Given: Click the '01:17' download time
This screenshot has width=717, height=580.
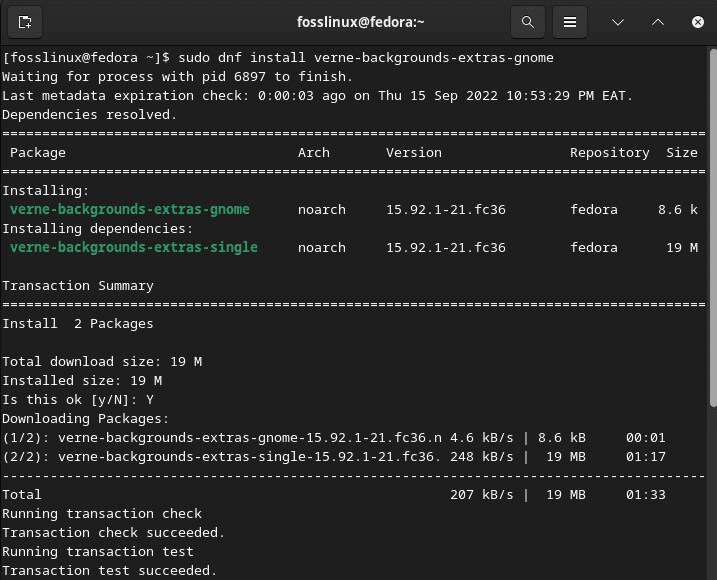Looking at the screenshot, I should pyautogui.click(x=646, y=457).
